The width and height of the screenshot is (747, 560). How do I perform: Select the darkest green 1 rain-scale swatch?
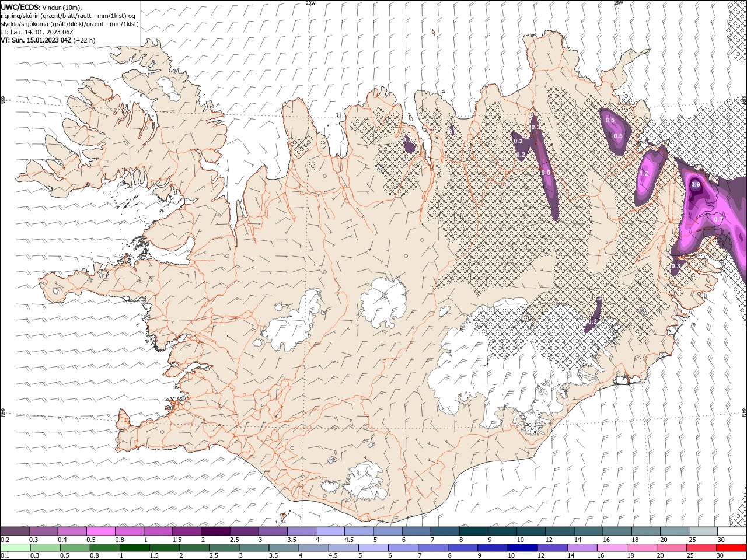(135, 548)
